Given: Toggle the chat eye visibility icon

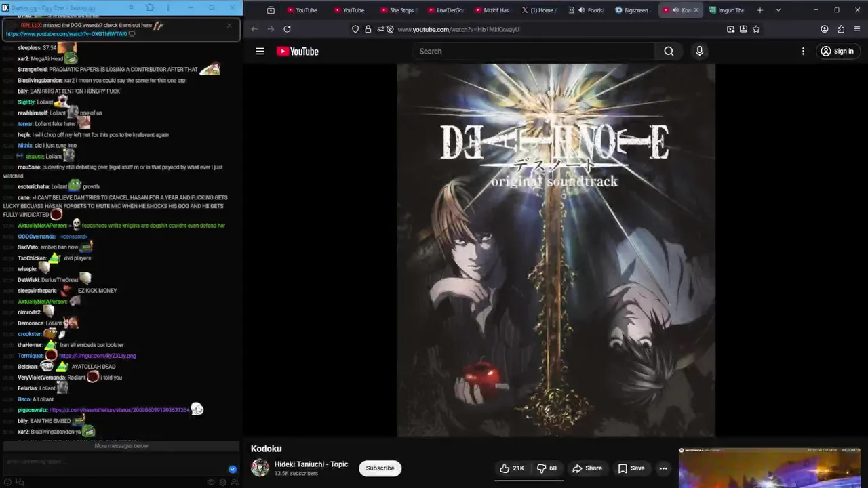Looking at the screenshot, I should (x=211, y=482).
